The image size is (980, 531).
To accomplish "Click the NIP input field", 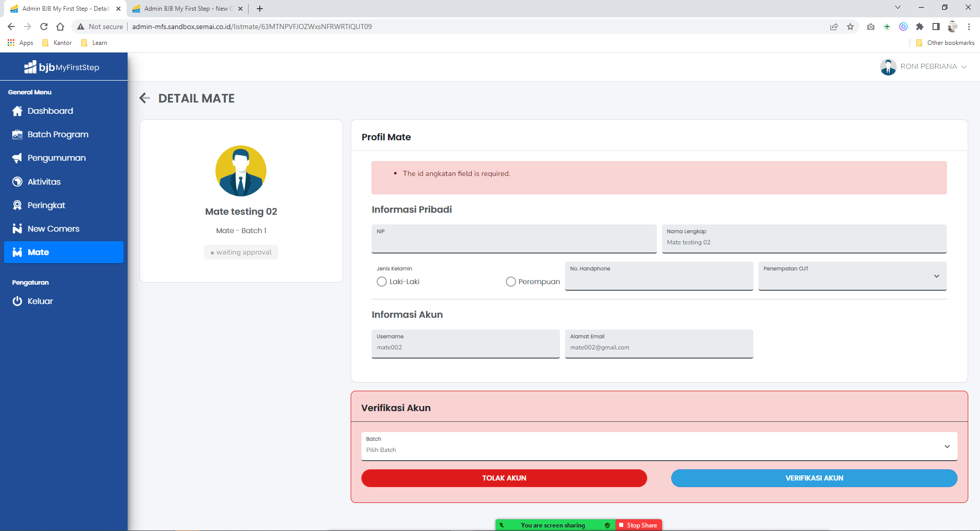I will click(514, 239).
